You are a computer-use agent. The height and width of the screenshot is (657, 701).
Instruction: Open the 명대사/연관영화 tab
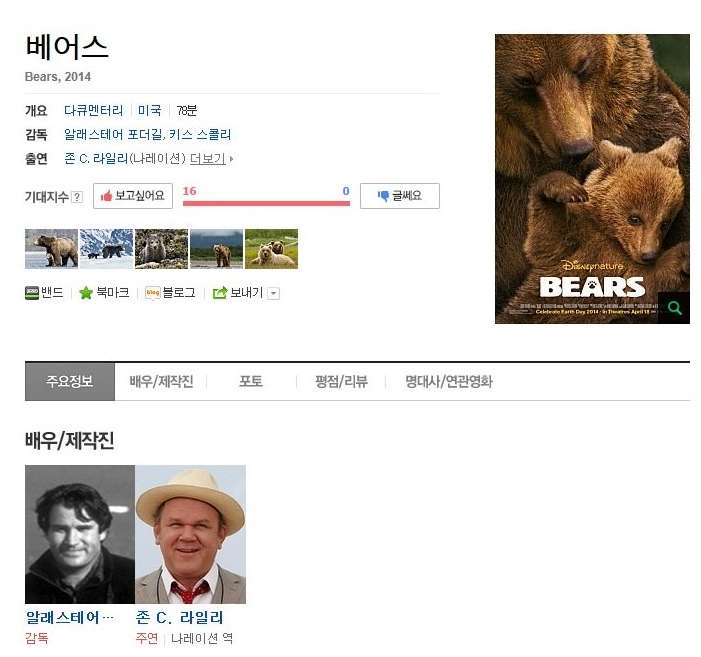(448, 382)
